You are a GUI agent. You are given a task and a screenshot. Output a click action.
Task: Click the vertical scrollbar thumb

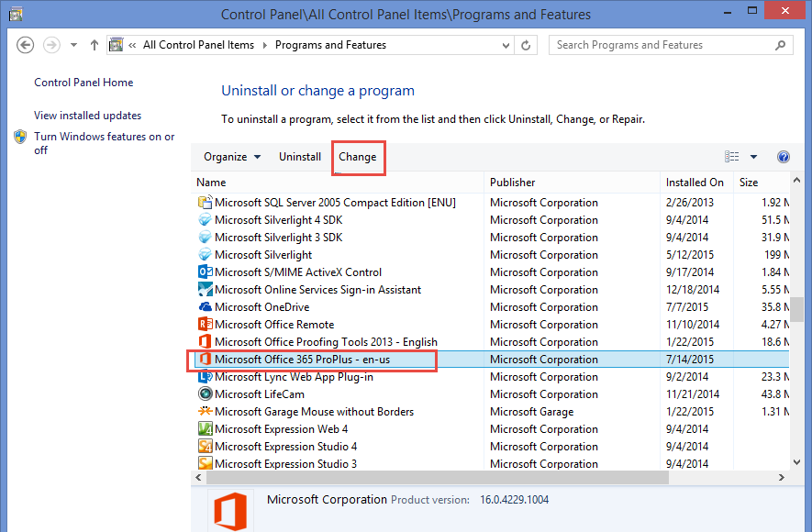point(796,309)
